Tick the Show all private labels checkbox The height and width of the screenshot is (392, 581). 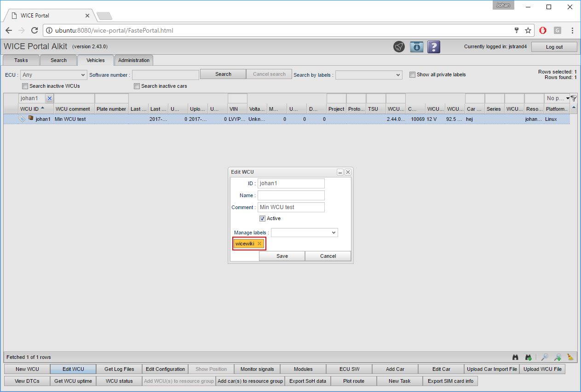412,75
